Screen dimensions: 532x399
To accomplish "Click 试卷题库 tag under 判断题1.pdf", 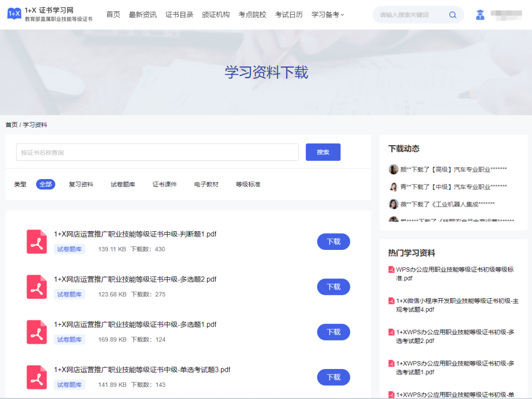I will (x=69, y=249).
